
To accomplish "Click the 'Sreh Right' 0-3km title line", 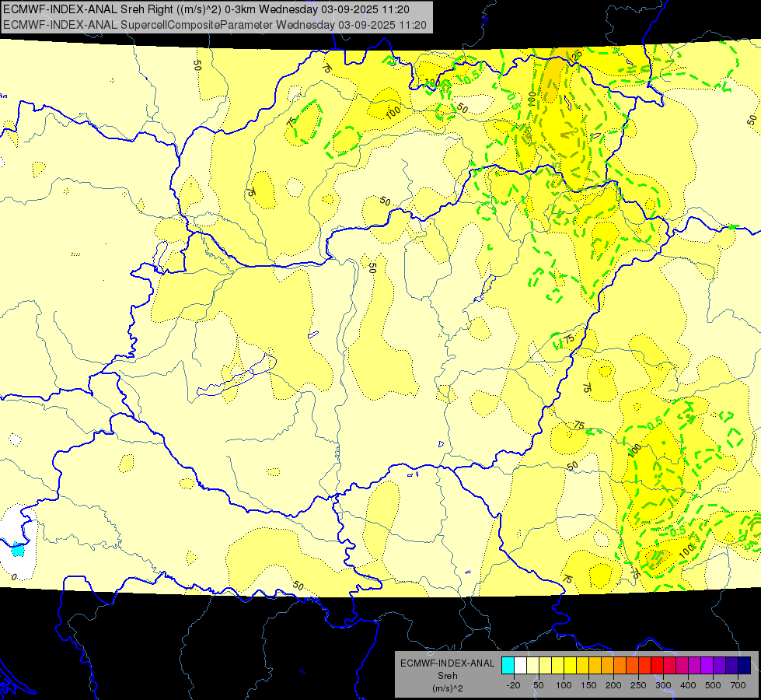I will coord(206,9).
